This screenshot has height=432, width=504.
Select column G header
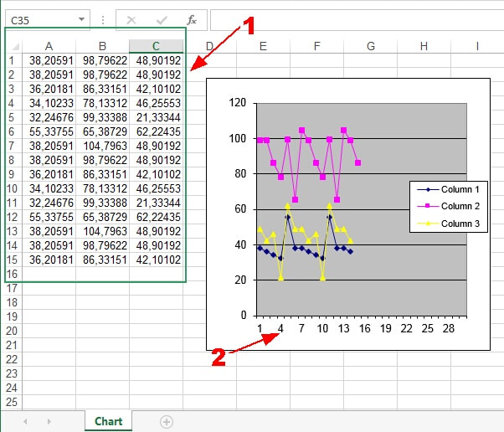370,46
